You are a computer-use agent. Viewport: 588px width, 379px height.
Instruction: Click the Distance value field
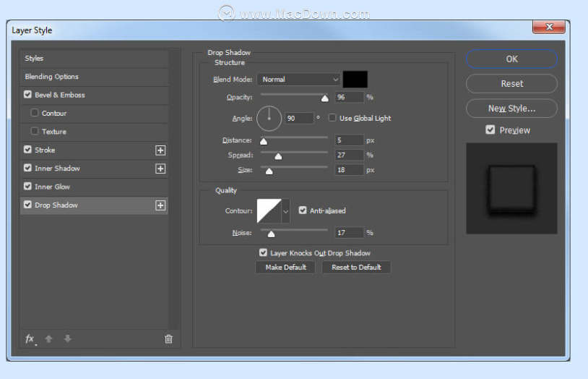(x=349, y=140)
